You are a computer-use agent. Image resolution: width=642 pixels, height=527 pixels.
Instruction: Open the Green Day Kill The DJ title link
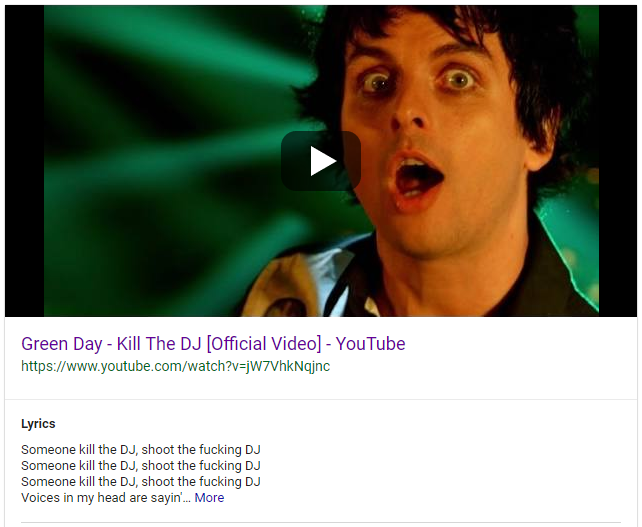pyautogui.click(x=213, y=344)
